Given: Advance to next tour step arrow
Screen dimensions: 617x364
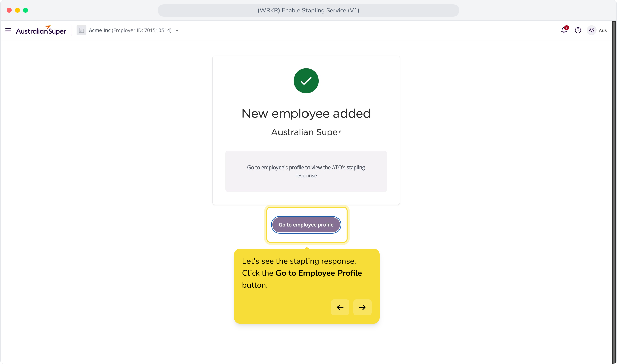Looking at the screenshot, I should 362,307.
